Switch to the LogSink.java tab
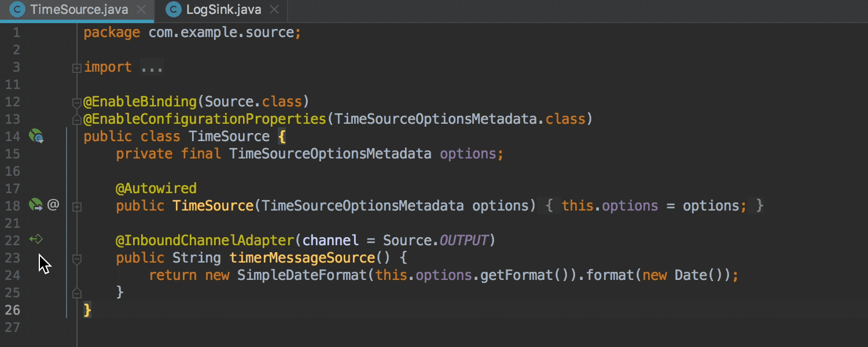Image resolution: width=868 pixels, height=347 pixels. click(222, 10)
